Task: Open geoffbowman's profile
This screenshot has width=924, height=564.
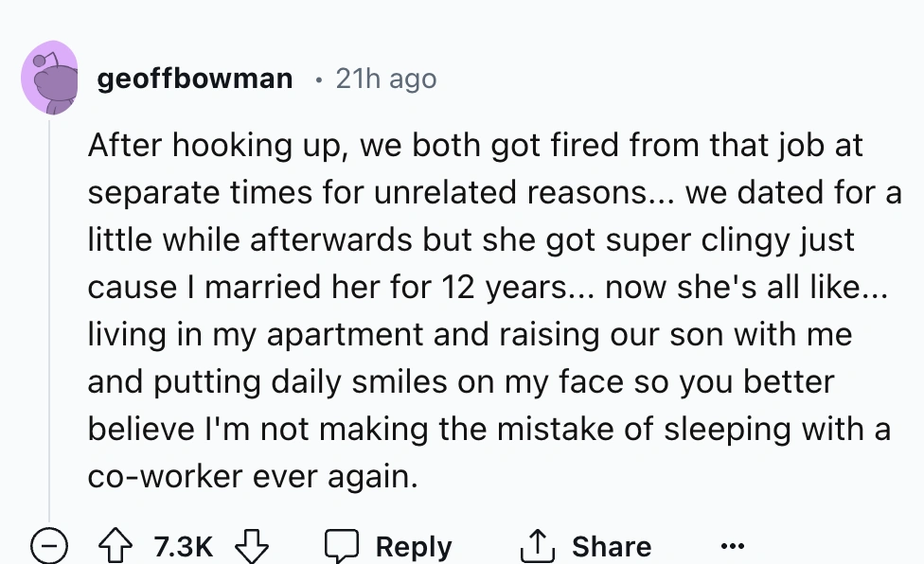Action: point(195,79)
